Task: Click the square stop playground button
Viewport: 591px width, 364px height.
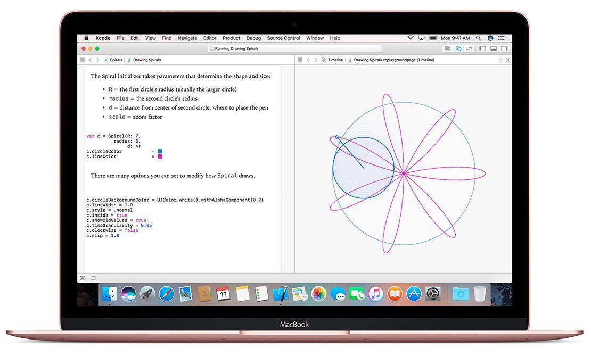Action: pos(94,278)
